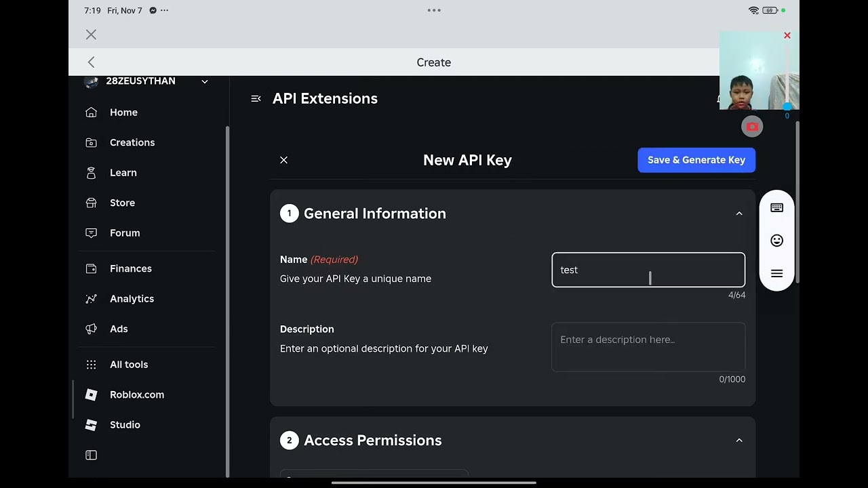Click the Creations folder icon

[92, 142]
